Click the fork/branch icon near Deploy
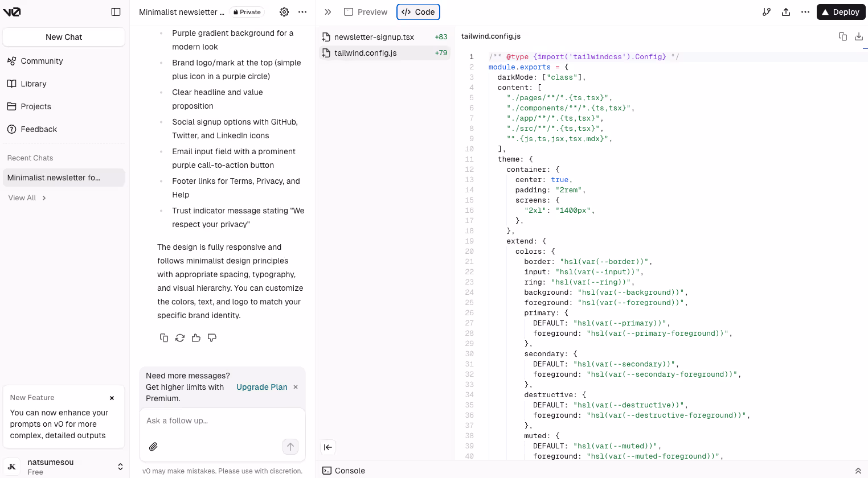868x478 pixels. coord(767,12)
